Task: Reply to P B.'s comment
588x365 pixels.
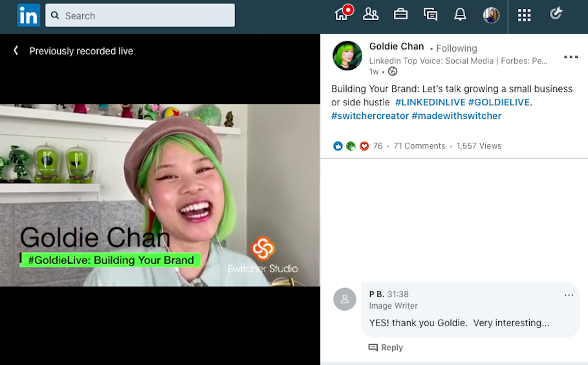Action: [386, 348]
